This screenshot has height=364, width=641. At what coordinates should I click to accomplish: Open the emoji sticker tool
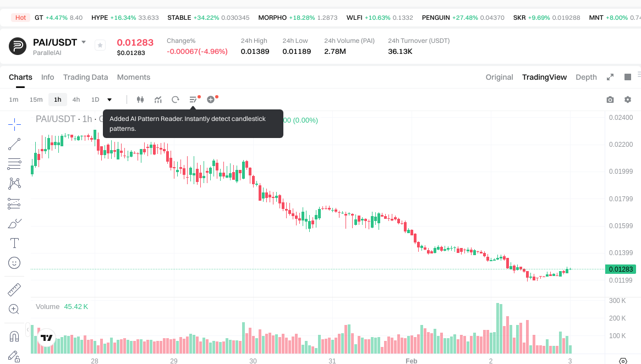(x=14, y=263)
